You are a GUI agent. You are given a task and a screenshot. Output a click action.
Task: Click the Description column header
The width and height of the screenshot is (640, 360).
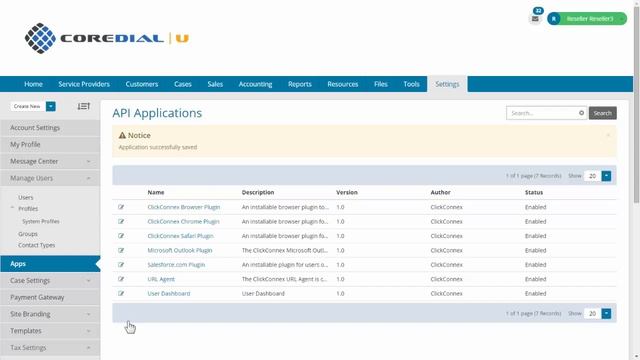click(x=258, y=192)
